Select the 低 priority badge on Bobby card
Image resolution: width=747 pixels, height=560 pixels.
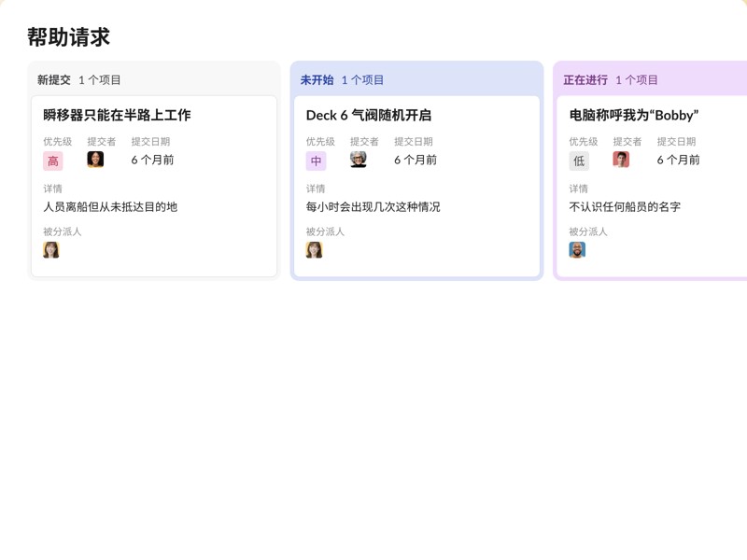pyautogui.click(x=578, y=160)
